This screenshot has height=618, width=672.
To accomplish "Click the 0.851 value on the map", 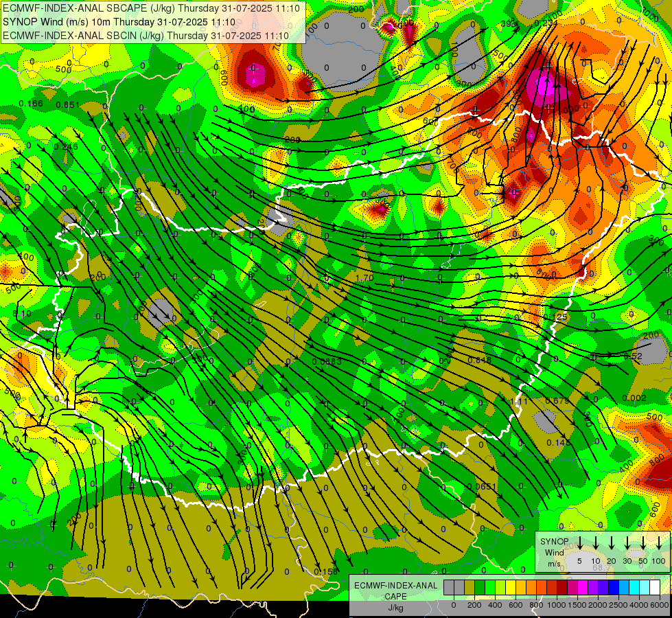I will (68, 104).
